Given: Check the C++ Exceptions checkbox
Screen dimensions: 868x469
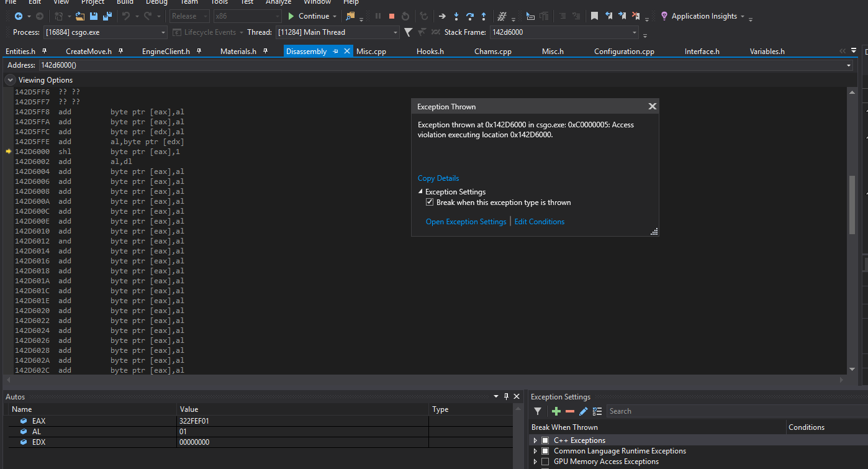Looking at the screenshot, I should [545, 440].
